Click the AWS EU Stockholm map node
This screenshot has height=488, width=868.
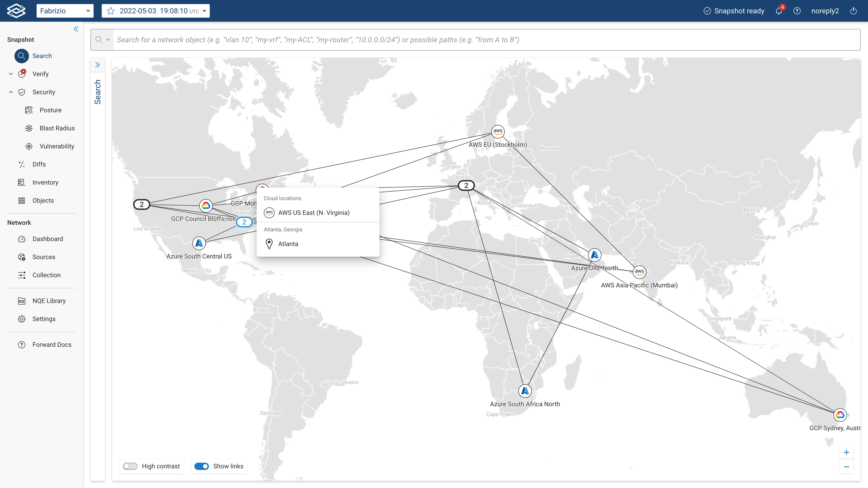click(498, 131)
